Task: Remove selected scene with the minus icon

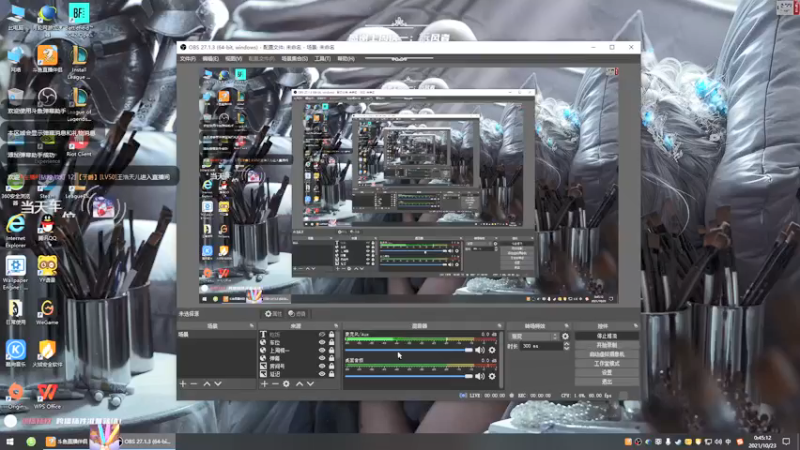Action: 194,384
